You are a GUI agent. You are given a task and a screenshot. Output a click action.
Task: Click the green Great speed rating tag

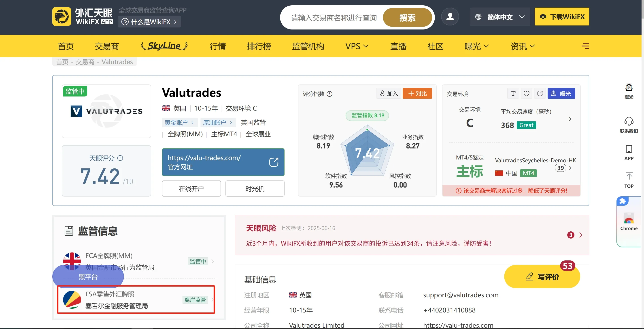click(526, 125)
